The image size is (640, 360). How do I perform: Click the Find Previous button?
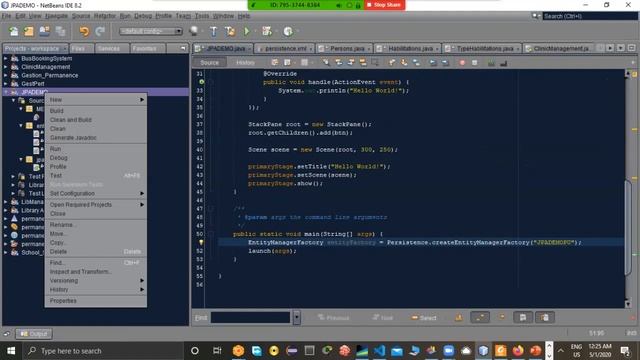(333, 318)
